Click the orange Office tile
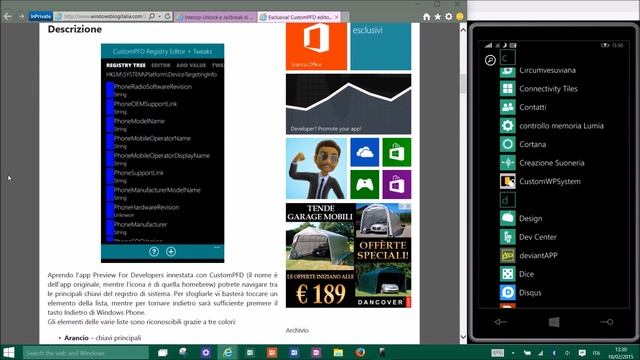 (316, 46)
